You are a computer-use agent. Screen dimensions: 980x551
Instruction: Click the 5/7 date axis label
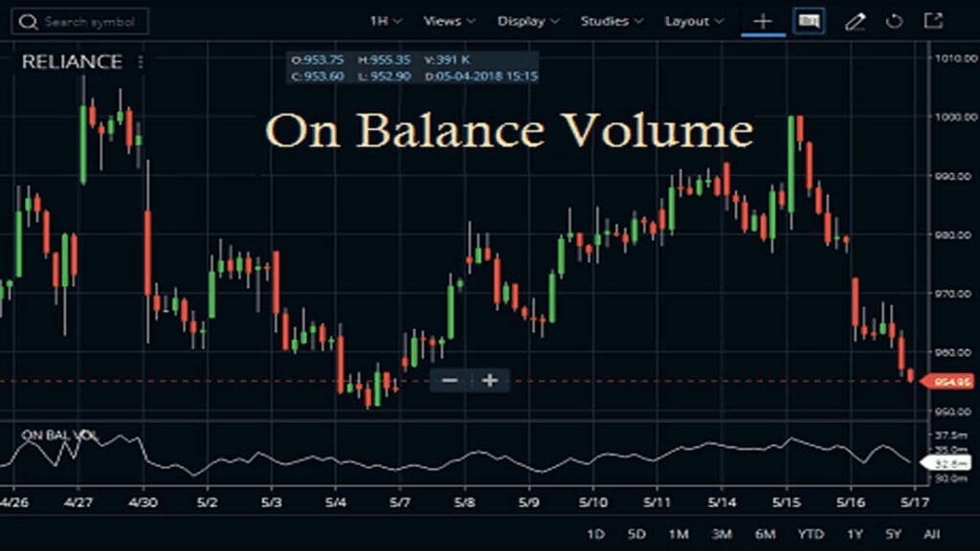(400, 502)
